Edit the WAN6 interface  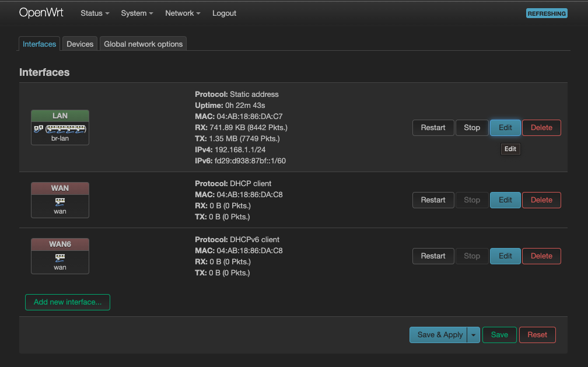(505, 256)
